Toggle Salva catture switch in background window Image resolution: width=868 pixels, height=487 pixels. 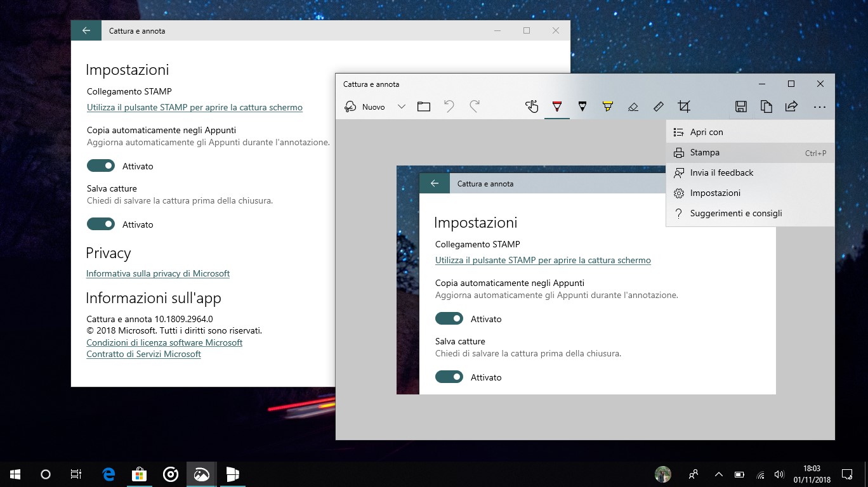click(101, 224)
